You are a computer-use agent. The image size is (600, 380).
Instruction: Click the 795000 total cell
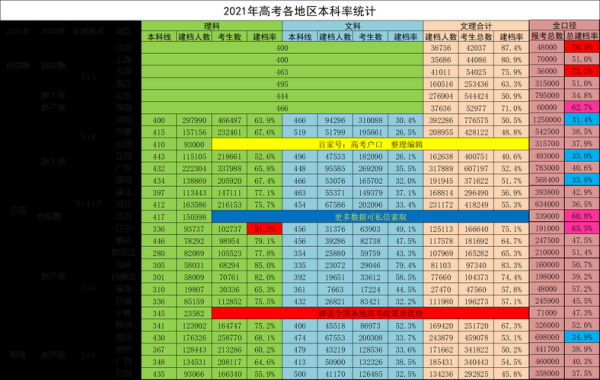coord(547,95)
